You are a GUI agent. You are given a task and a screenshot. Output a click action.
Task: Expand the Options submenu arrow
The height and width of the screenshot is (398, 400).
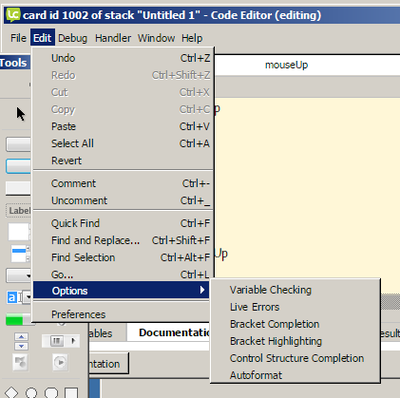tap(202, 290)
